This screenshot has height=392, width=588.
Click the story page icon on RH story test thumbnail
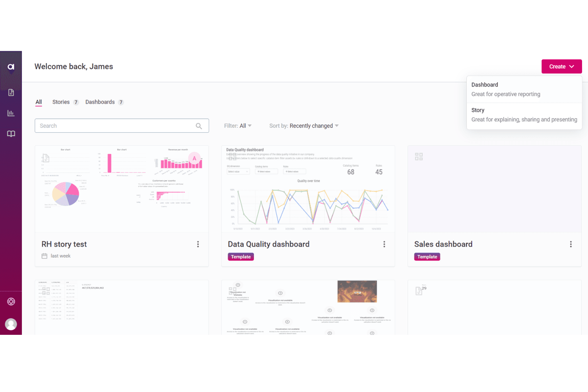(46, 158)
